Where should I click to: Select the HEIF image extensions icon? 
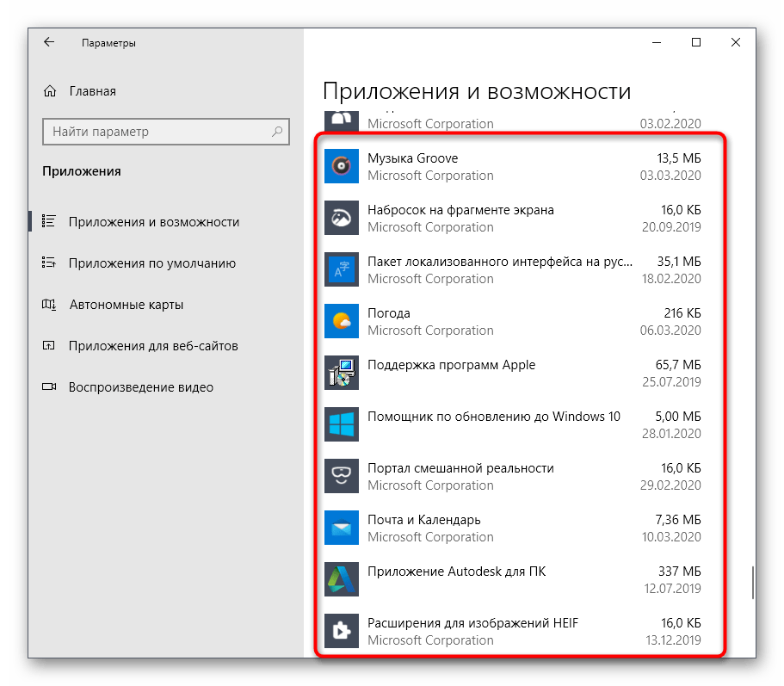(341, 631)
